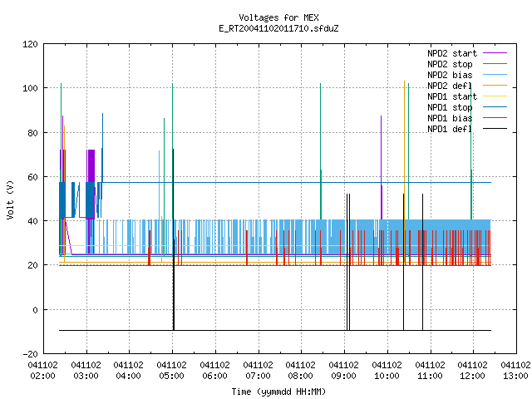Click the 'Voltages for MEX' chart title
Image resolution: width=532 pixels, height=399 pixels.
pyautogui.click(x=278, y=17)
